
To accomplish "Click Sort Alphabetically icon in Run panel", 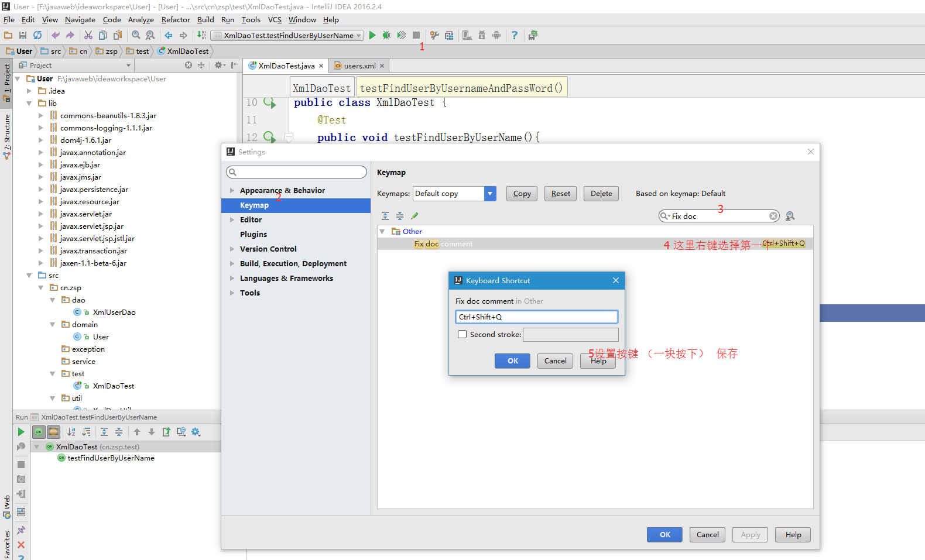I will pos(71,432).
